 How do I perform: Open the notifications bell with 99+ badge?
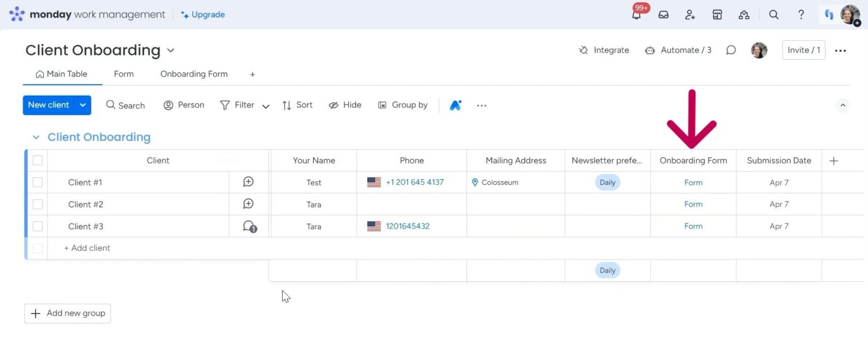pos(636,15)
